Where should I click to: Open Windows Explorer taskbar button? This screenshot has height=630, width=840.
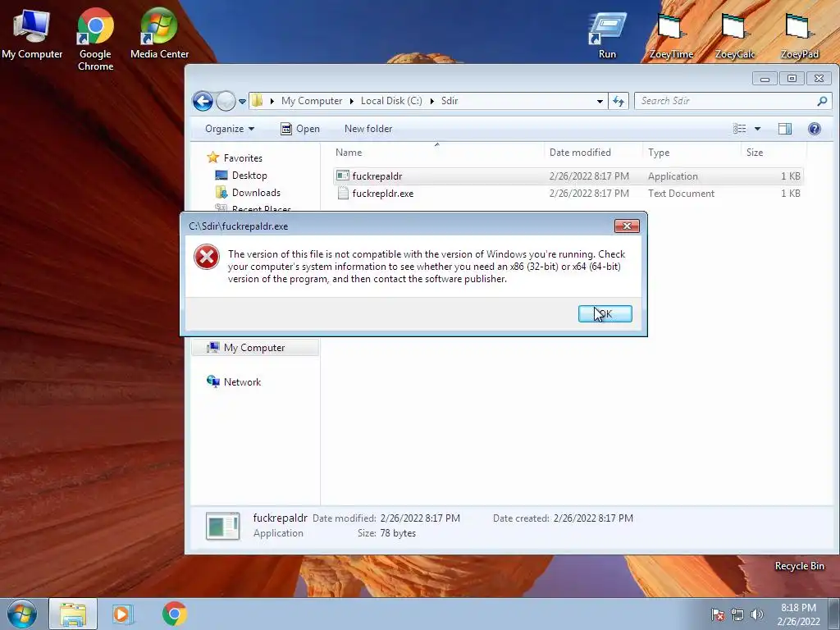tap(73, 614)
